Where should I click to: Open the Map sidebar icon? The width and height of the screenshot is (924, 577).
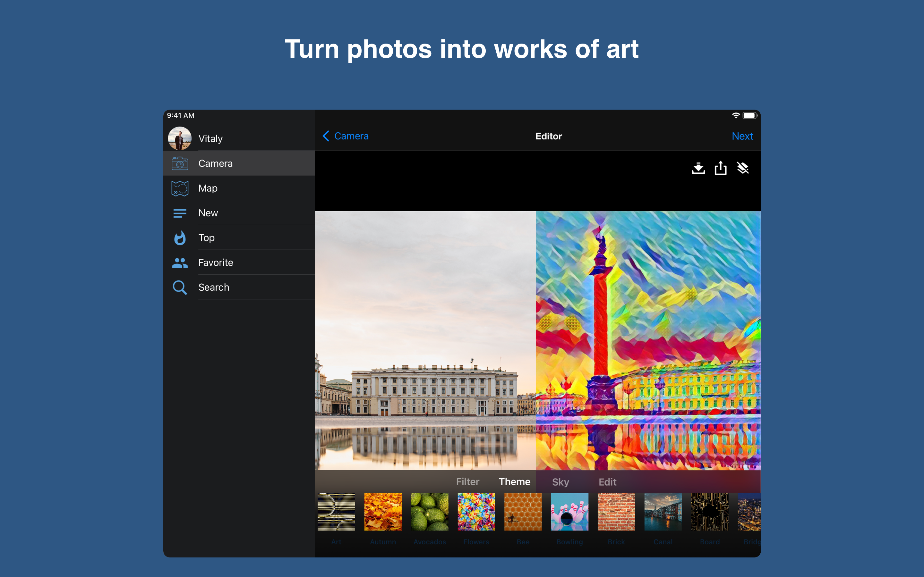click(180, 188)
